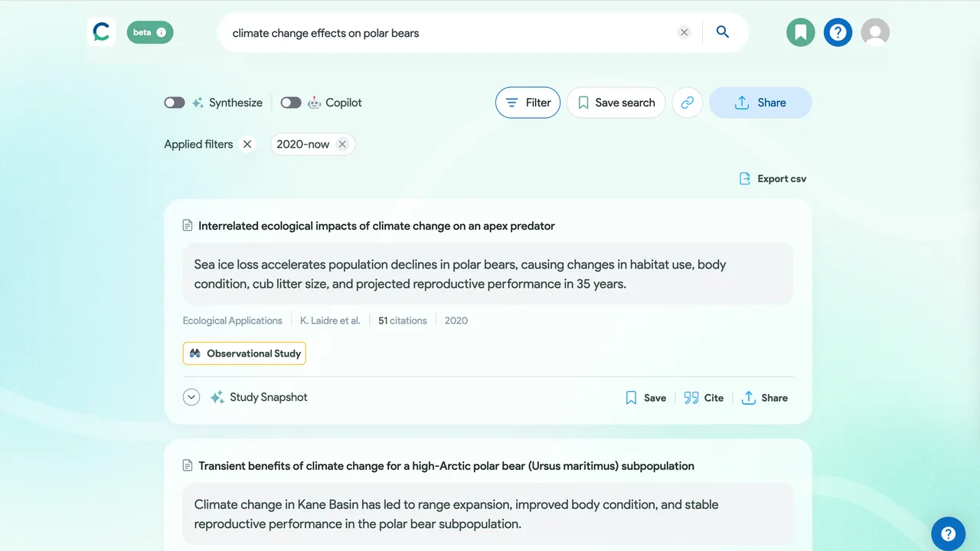Open the floating help button bottom corner
Image resolution: width=980 pixels, height=551 pixels.
tap(948, 534)
